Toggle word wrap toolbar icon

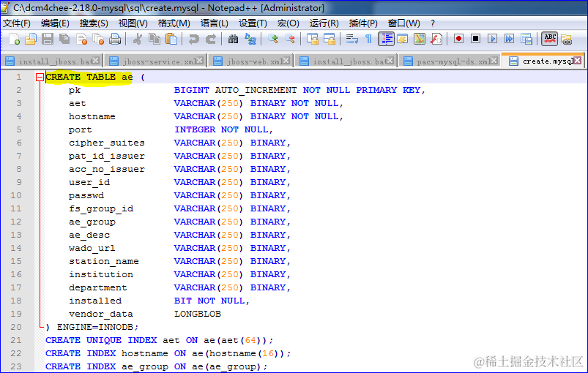coord(351,39)
